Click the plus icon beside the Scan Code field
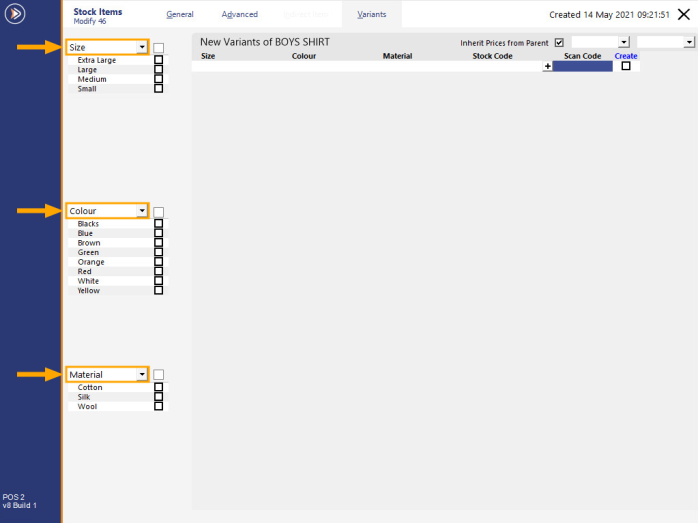The width and height of the screenshot is (698, 523). (x=548, y=66)
